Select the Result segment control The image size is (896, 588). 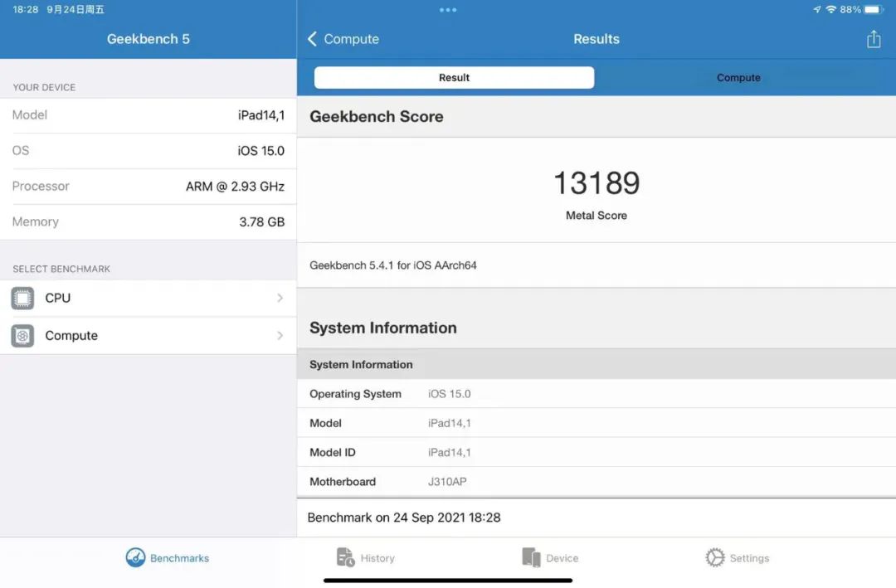(x=454, y=77)
